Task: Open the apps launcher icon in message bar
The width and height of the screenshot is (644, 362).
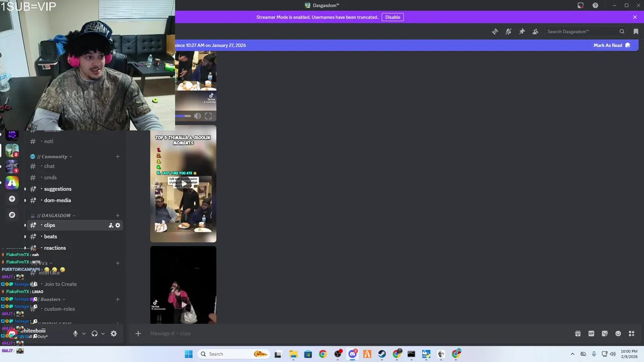Action: 631,333
